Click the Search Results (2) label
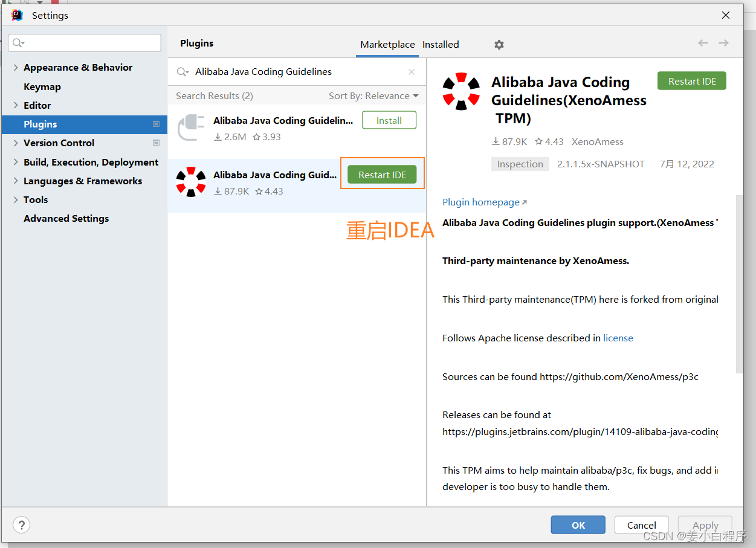The image size is (756, 548). pos(215,95)
